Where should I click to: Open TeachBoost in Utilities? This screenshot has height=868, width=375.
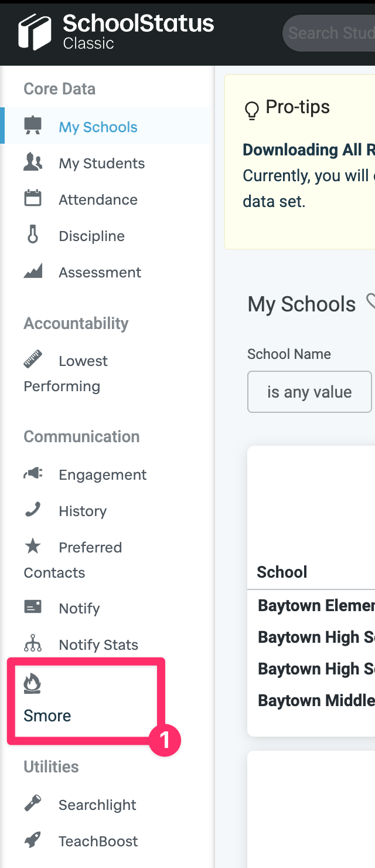[98, 841]
